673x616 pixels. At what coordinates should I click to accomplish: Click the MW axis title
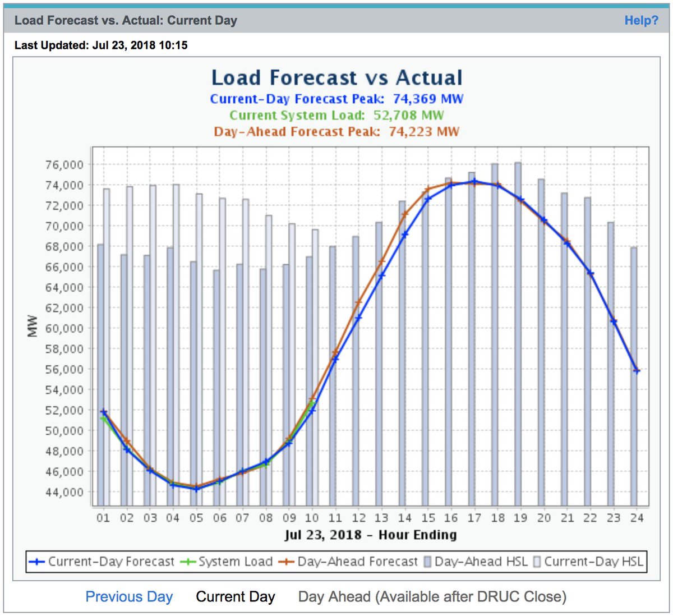click(x=33, y=327)
